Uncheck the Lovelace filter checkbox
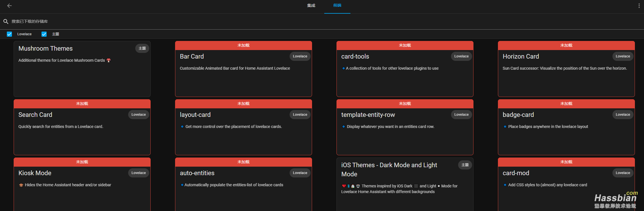Image resolution: width=644 pixels, height=211 pixels. 9,34
